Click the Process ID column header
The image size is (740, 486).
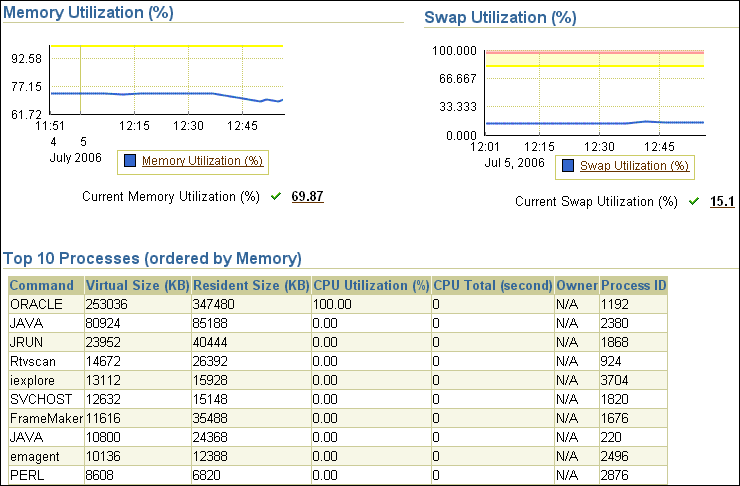(x=633, y=285)
